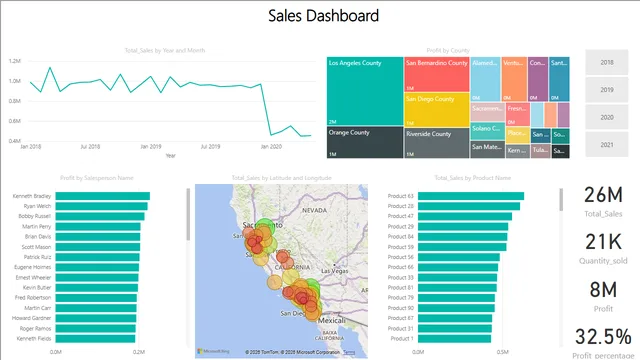Select the Product 84 sales bar
The height and width of the screenshot is (360, 640).
(x=463, y=237)
